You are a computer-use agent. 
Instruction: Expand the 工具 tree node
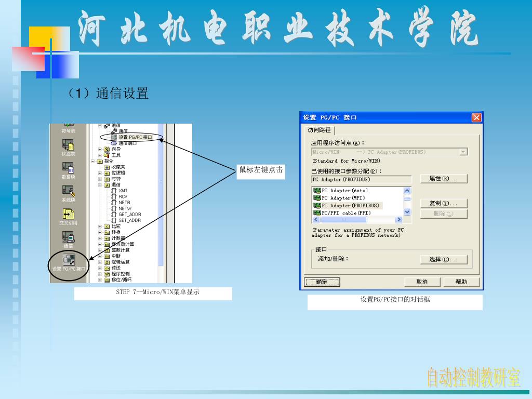tap(100, 155)
